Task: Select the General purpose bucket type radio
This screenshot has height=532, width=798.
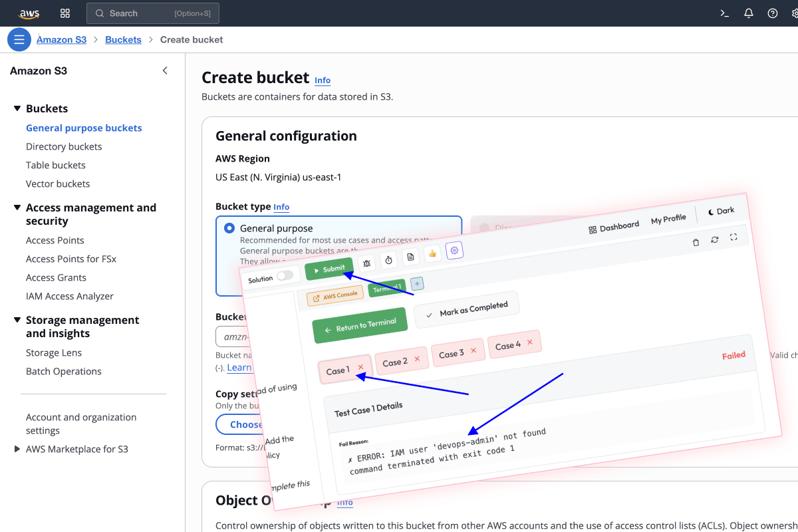Action: click(229, 228)
